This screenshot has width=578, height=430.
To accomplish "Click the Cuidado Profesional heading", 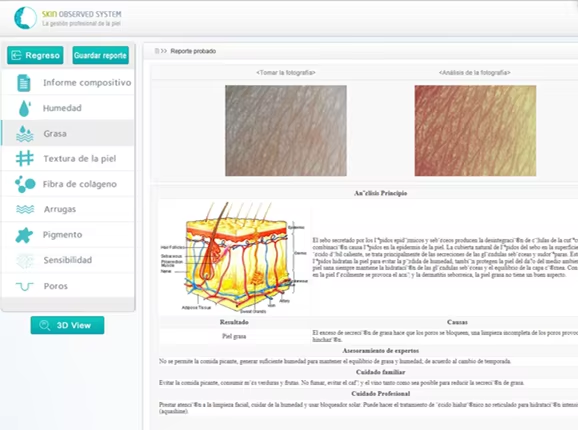I will (x=381, y=394).
